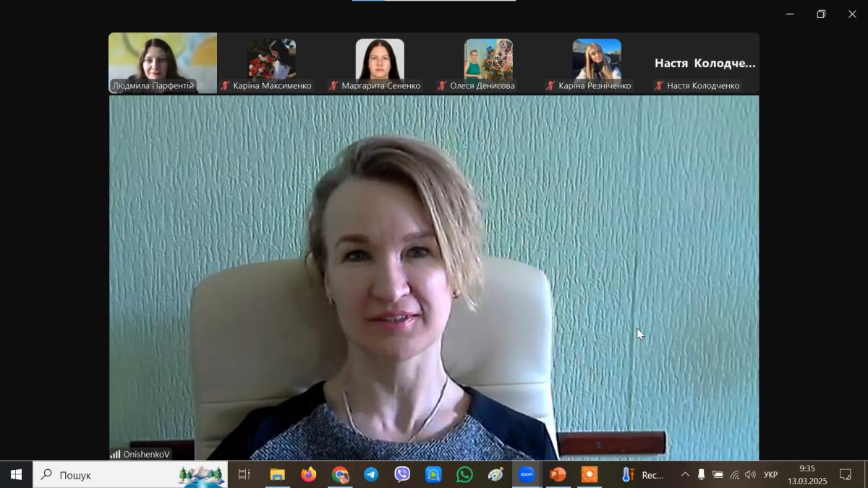868x488 pixels.
Task: Open WhatsApp from the taskbar
Action: [464, 475]
